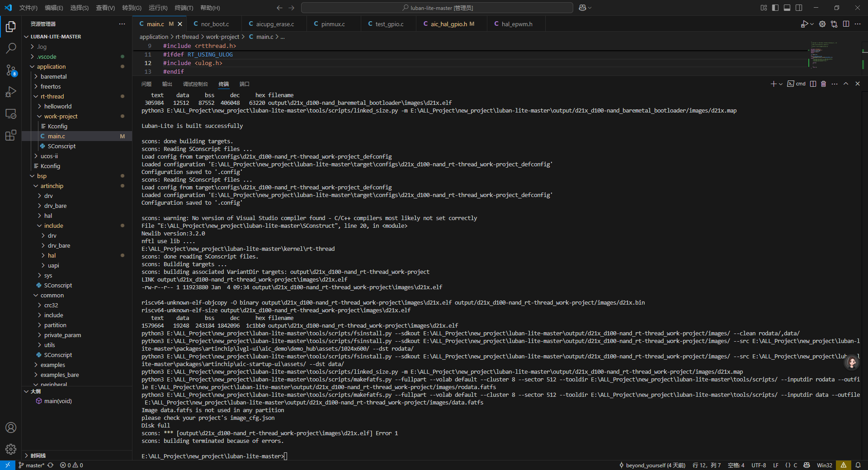
Task: Expand the helloworld folder
Action: (58, 106)
